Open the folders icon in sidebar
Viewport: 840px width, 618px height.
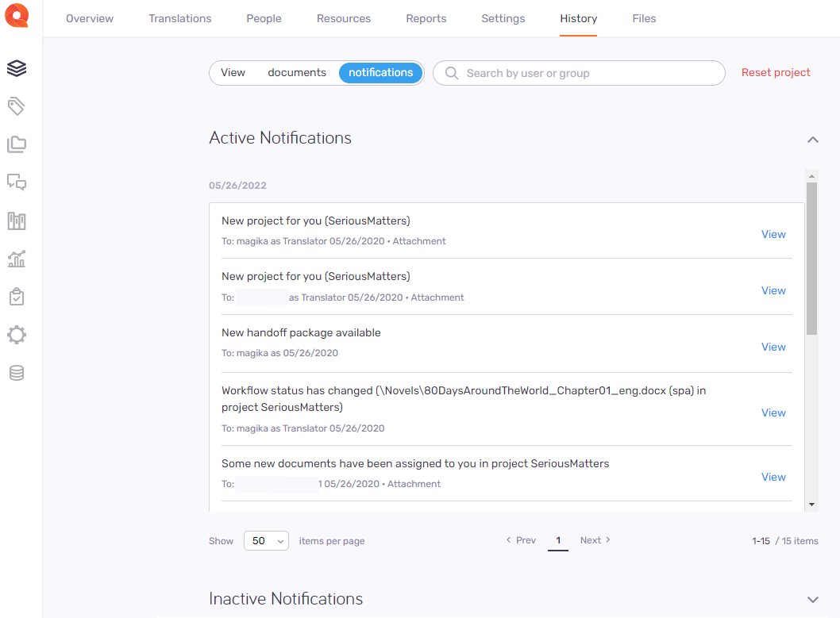click(17, 144)
